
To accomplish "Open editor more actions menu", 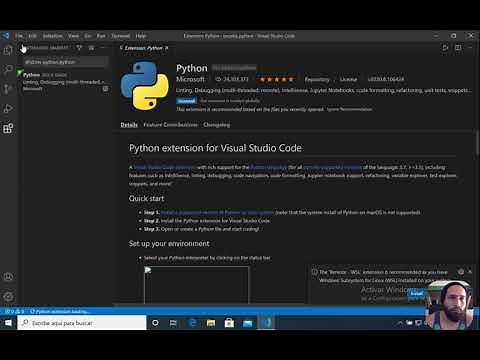I will click(x=470, y=48).
